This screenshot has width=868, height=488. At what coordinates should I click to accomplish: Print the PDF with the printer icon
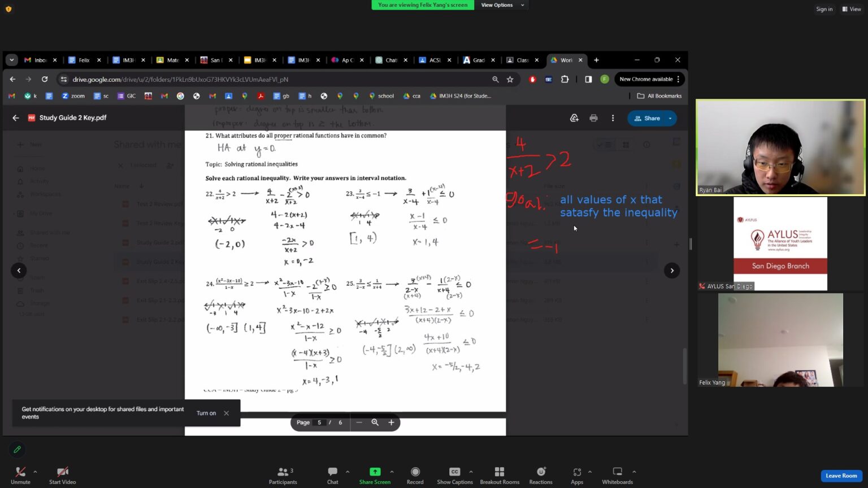[x=593, y=118]
